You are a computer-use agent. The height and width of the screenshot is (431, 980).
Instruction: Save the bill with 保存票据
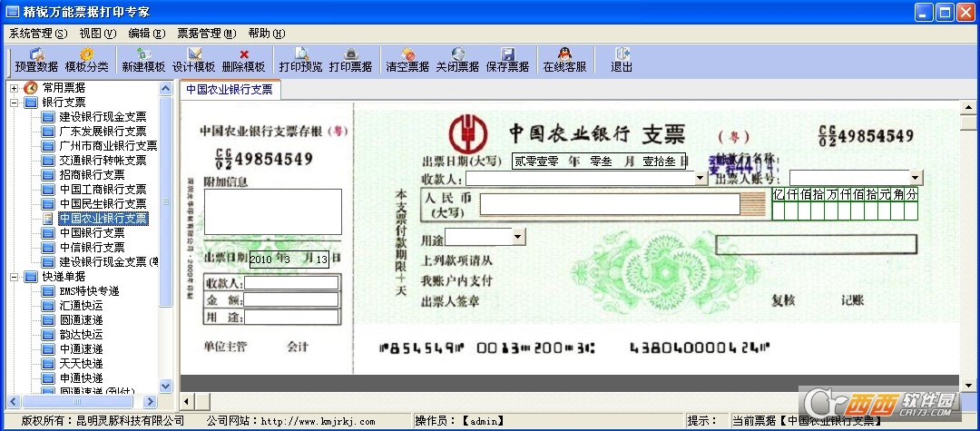pyautogui.click(x=507, y=61)
